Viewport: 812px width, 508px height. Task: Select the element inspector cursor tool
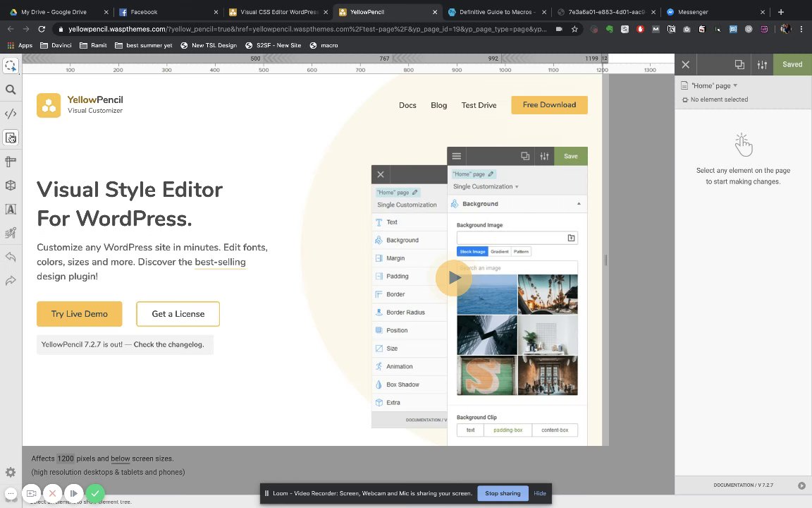pyautogui.click(x=11, y=66)
